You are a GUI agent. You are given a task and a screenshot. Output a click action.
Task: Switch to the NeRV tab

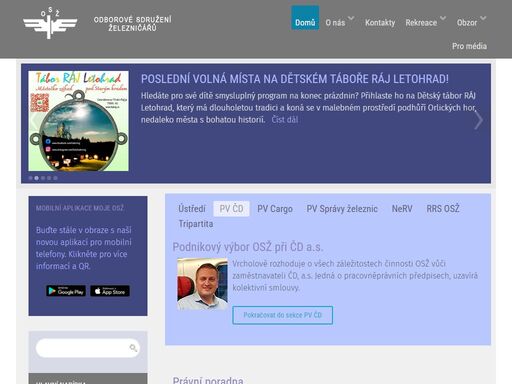click(402, 209)
